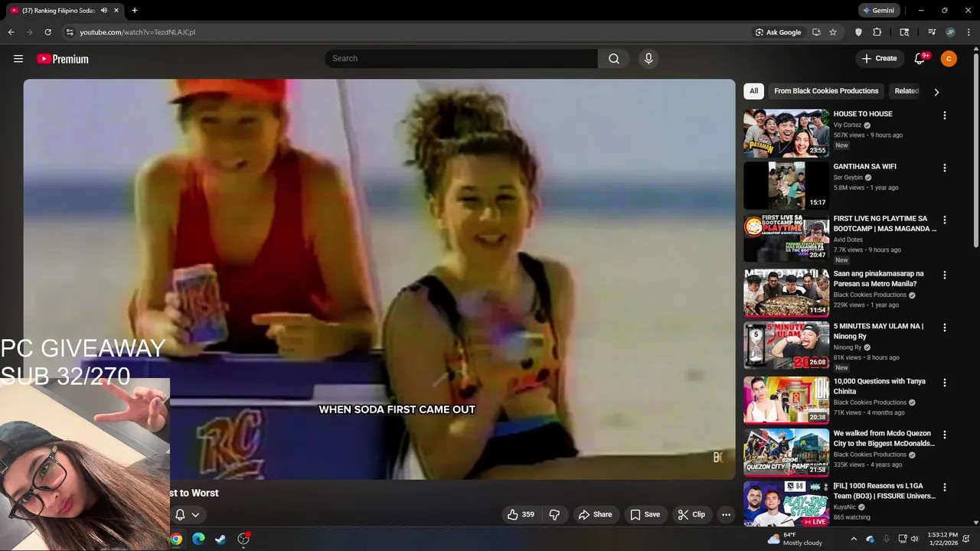The height and width of the screenshot is (551, 980).
Task: Open the weather widget in taskbar
Action: pyautogui.click(x=795, y=539)
